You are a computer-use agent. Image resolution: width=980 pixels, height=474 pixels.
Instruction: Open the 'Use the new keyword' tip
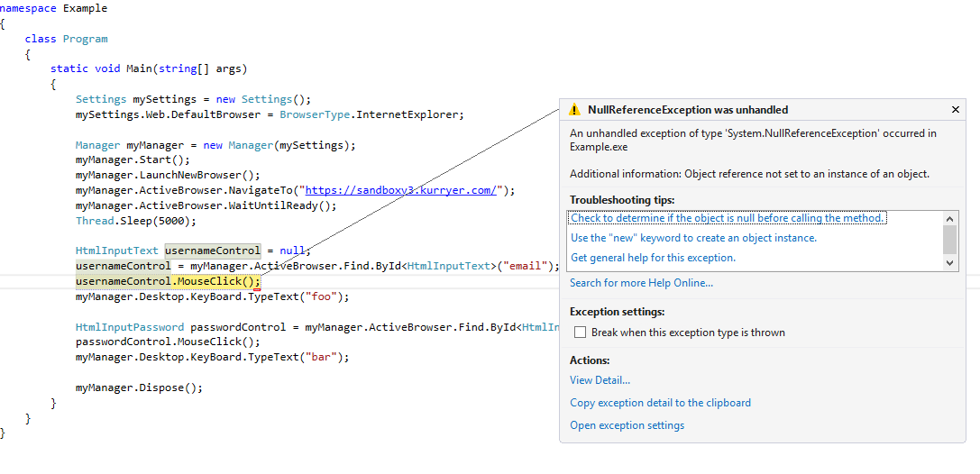point(693,238)
